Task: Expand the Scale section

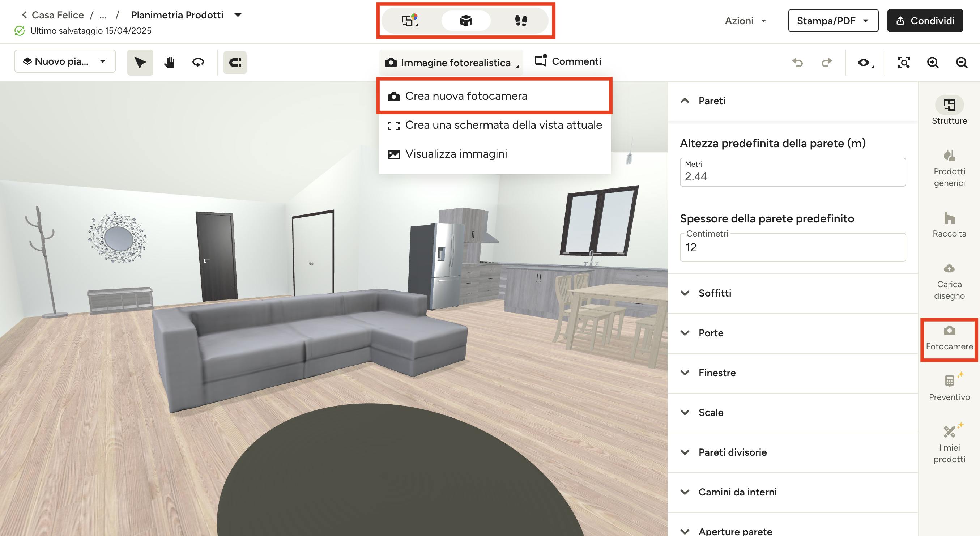Action: click(x=793, y=413)
